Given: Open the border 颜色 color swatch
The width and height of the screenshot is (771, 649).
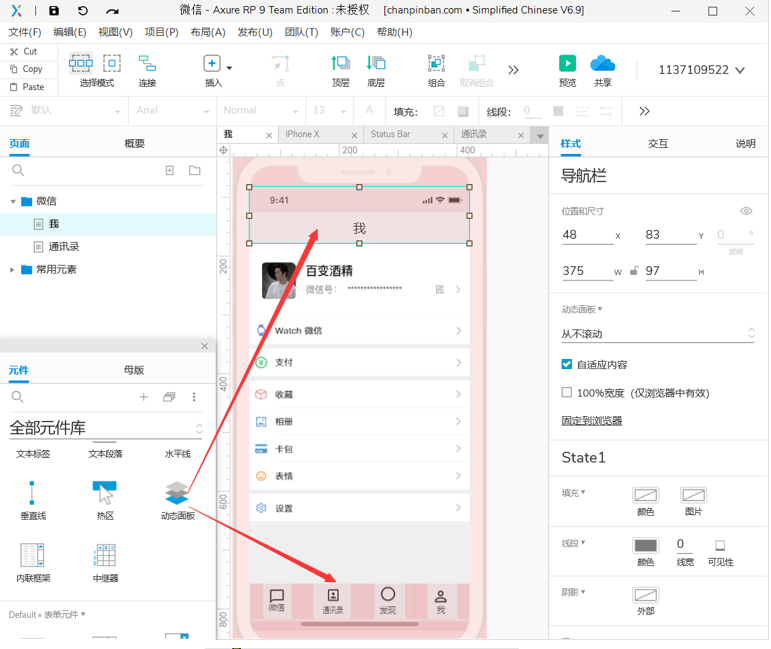Looking at the screenshot, I should pos(645,545).
